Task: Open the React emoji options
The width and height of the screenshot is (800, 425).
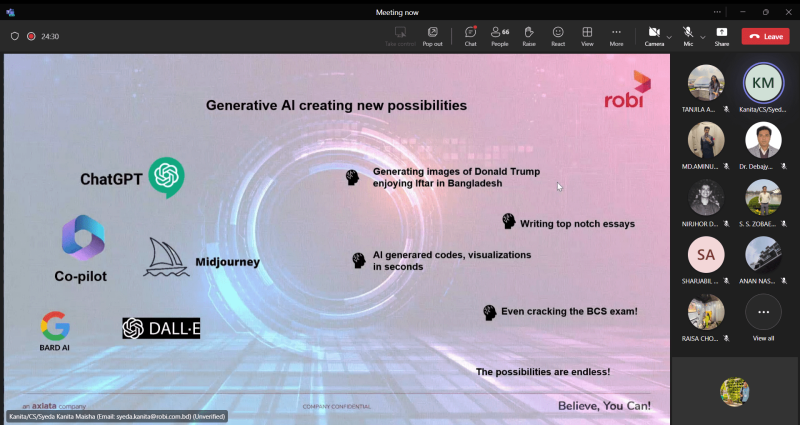Action: pyautogui.click(x=558, y=36)
